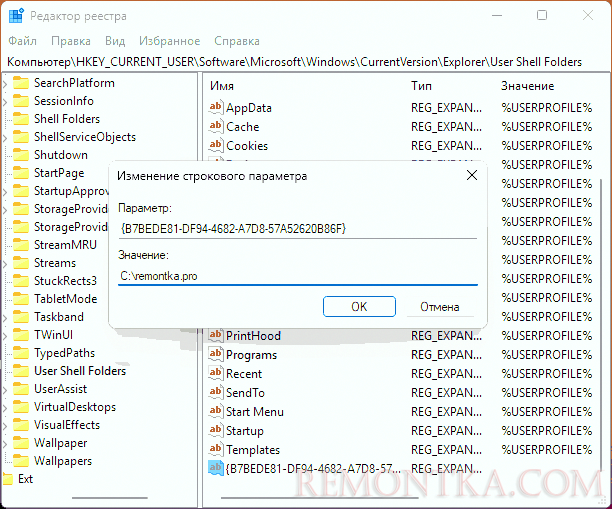Select the SessionInfo folder icon
The height and width of the screenshot is (509, 612).
[21, 101]
